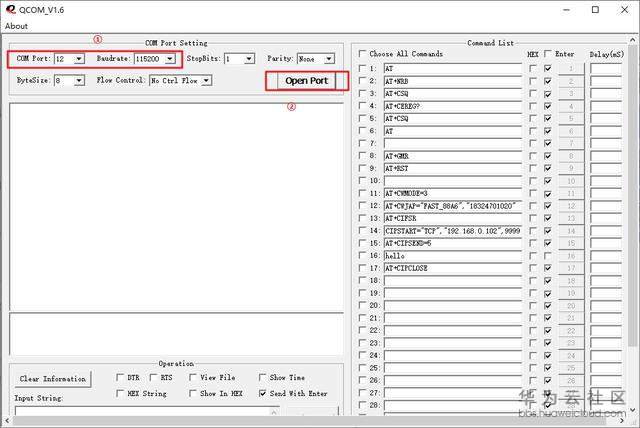The image size is (640, 428).
Task: Maximize the QCOM window
Action: 595,10
